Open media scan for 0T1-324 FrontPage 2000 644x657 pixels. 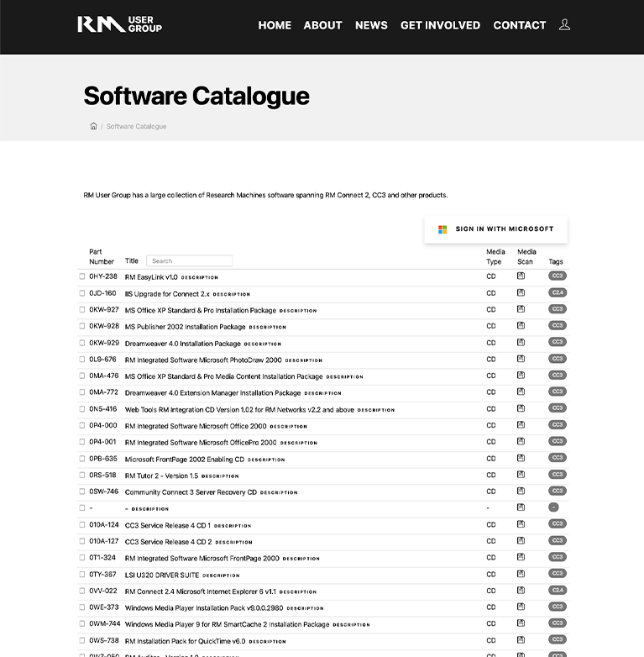521,557
